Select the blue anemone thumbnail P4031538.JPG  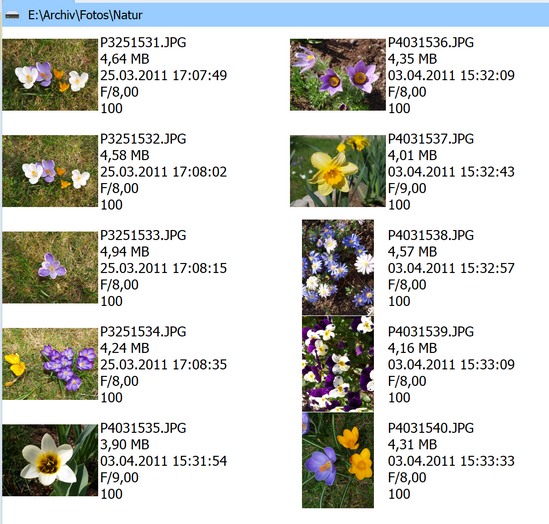[x=338, y=267]
